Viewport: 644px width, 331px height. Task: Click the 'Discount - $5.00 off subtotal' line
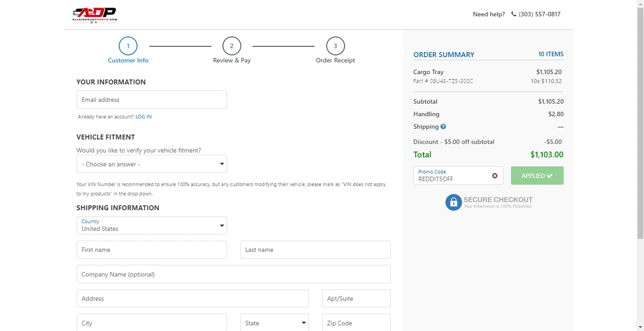point(454,142)
